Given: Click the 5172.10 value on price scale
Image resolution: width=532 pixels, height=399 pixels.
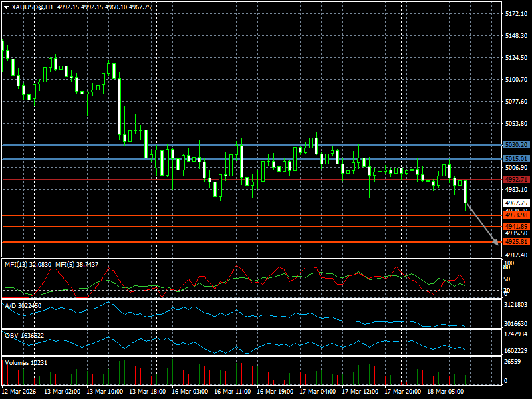Looking at the screenshot, I should point(516,13).
